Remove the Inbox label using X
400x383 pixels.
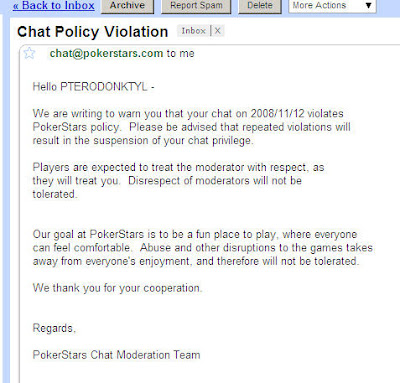coord(218,31)
